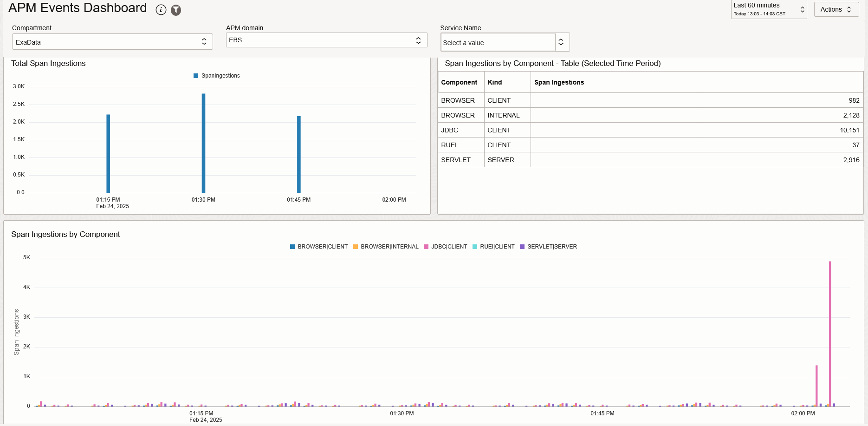Open the Service Name value selector
The height and width of the screenshot is (426, 868).
(x=561, y=42)
